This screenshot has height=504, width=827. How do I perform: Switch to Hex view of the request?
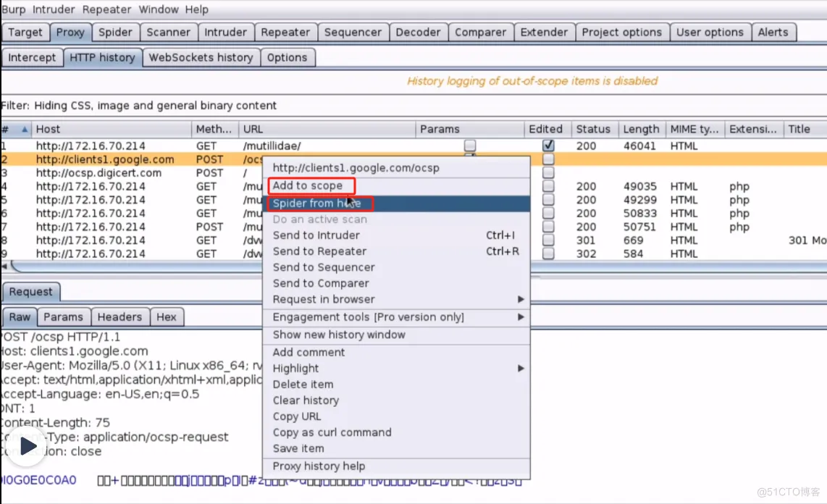click(x=167, y=316)
